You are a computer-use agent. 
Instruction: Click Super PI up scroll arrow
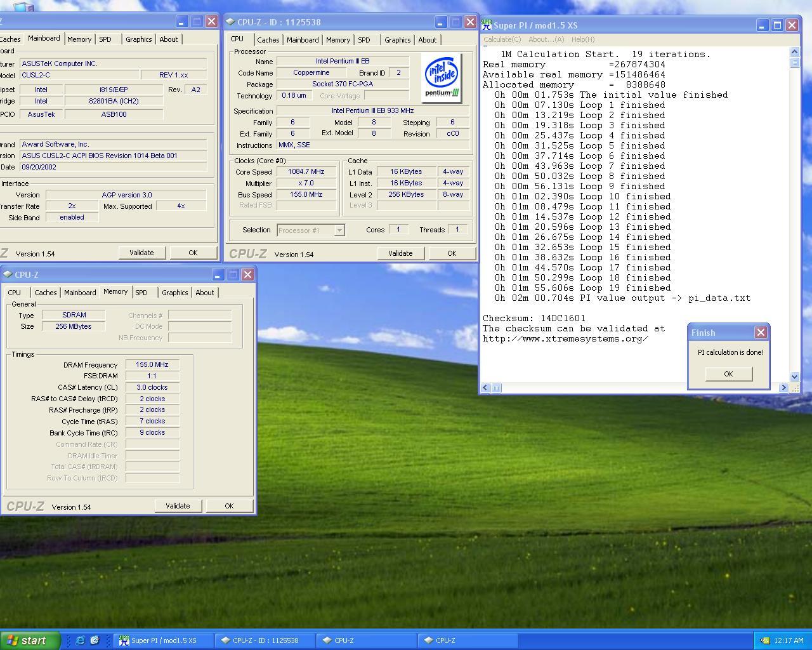click(x=795, y=51)
